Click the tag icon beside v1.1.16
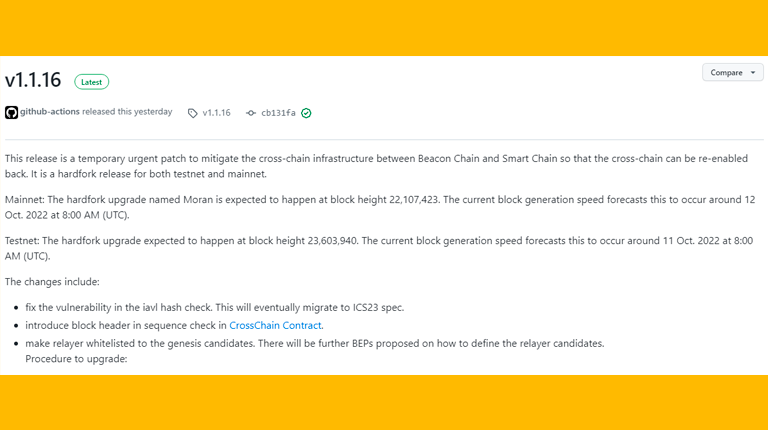This screenshot has width=768, height=430. pyautogui.click(x=192, y=113)
